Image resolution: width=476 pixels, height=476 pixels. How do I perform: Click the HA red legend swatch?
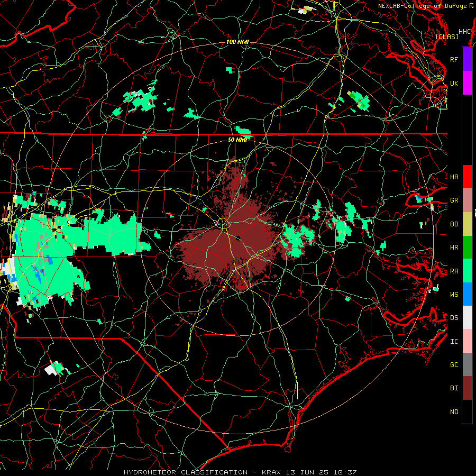467,177
